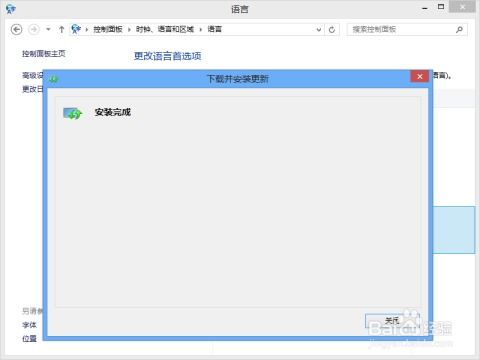
Task: Click the install complete update icon
Action: click(x=73, y=113)
